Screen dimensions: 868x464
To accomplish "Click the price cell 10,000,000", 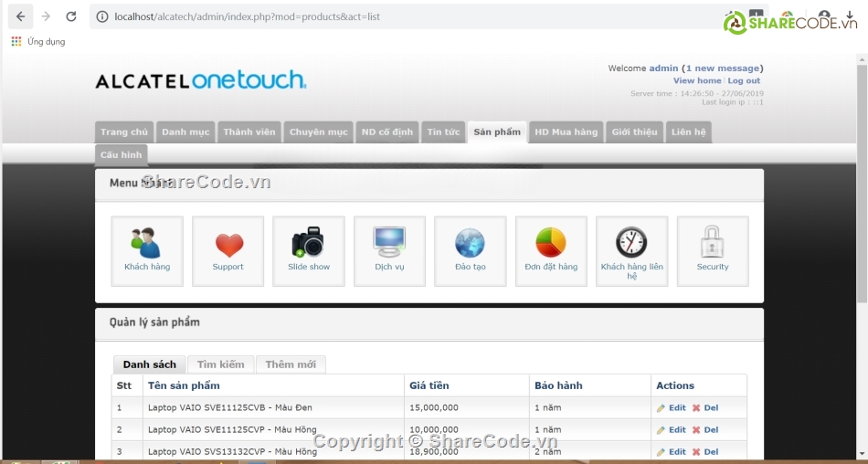I will 433,429.
